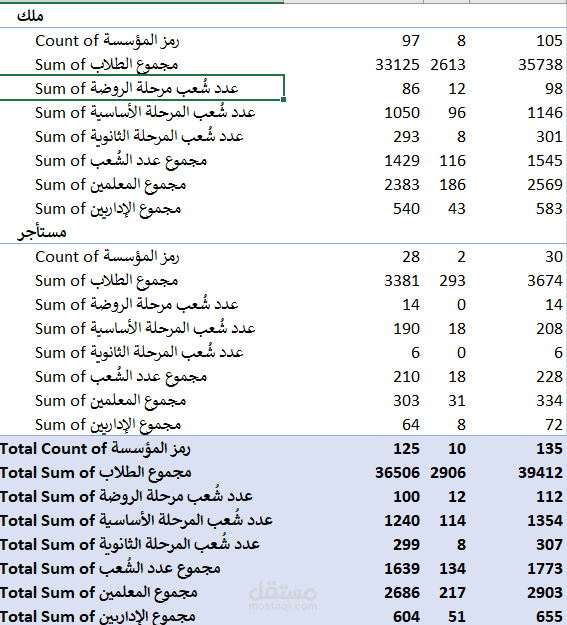Select the bold total cell 135
The image size is (567, 625).
tap(549, 449)
